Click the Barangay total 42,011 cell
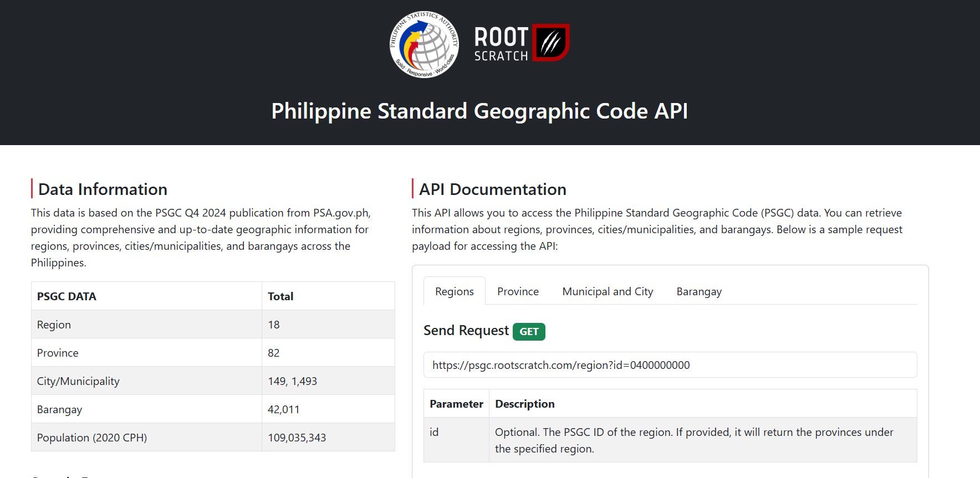This screenshot has height=478, width=980. [x=284, y=409]
